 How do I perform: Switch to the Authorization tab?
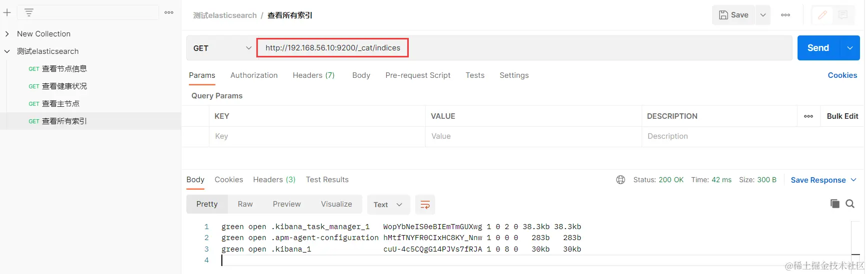pos(254,75)
